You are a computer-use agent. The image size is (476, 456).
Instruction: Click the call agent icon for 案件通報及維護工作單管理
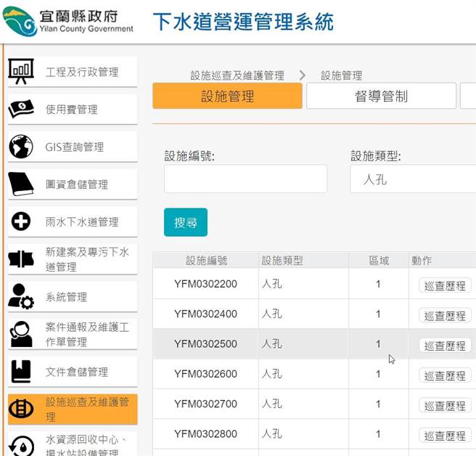pos(20,334)
